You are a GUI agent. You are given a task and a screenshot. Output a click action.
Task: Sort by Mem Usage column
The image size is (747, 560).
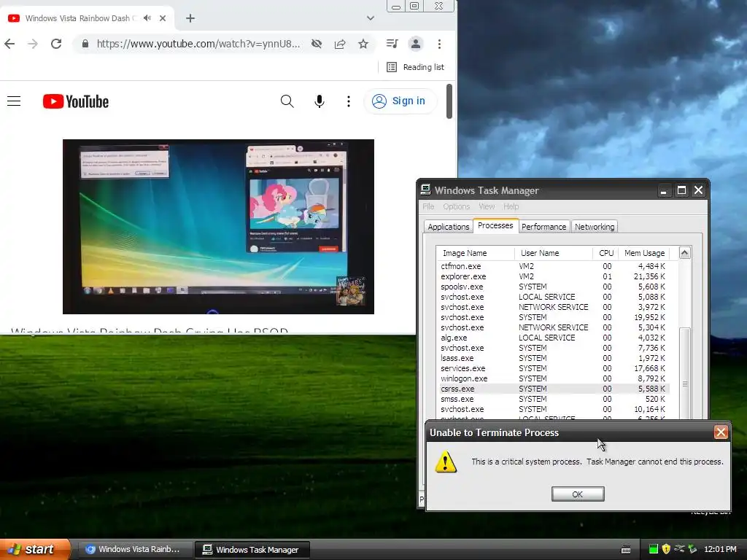click(643, 253)
